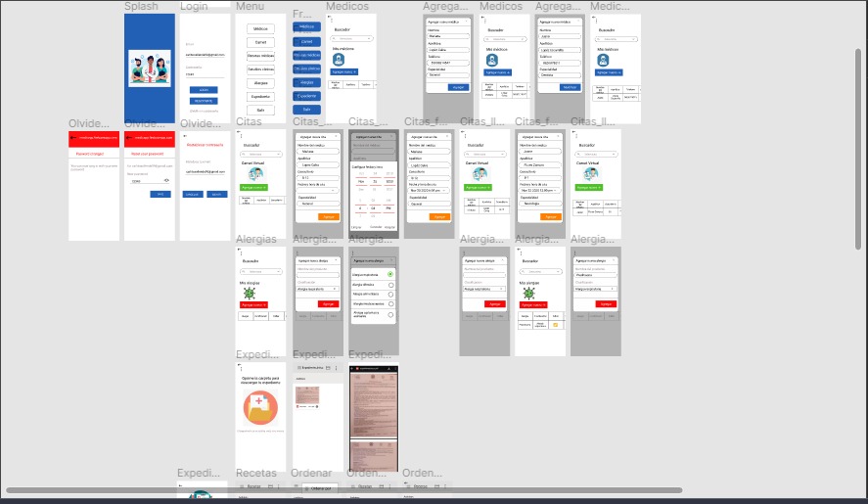Click white Alergias button in Menu frame
This screenshot has height=504, width=868.
[x=260, y=83]
